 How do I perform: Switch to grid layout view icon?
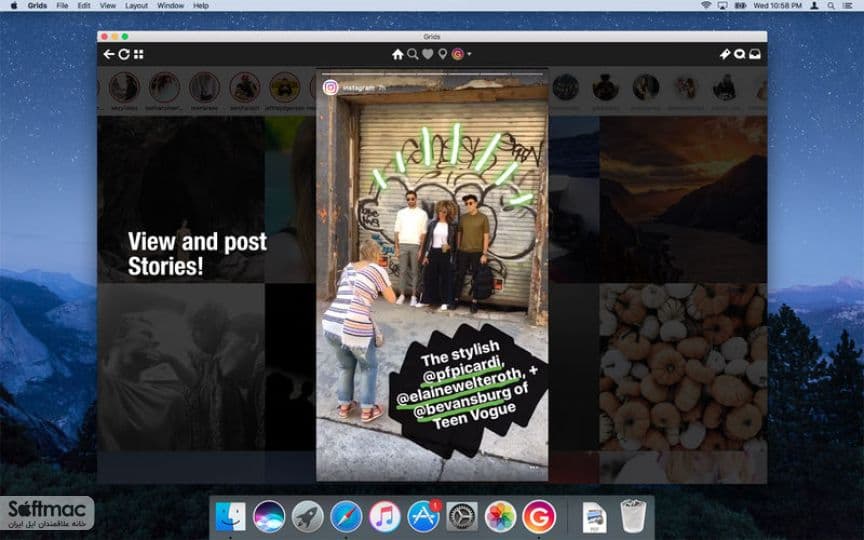pyautogui.click(x=139, y=54)
